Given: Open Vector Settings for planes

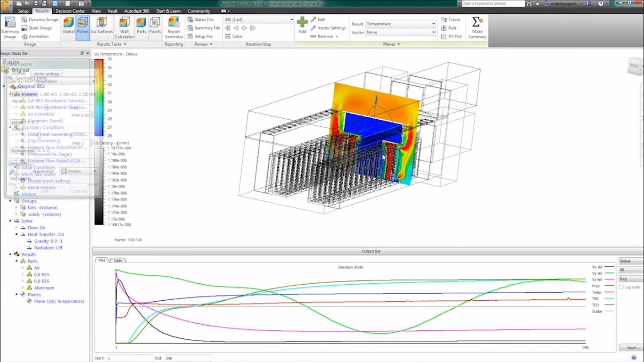Looking at the screenshot, I should [328, 28].
